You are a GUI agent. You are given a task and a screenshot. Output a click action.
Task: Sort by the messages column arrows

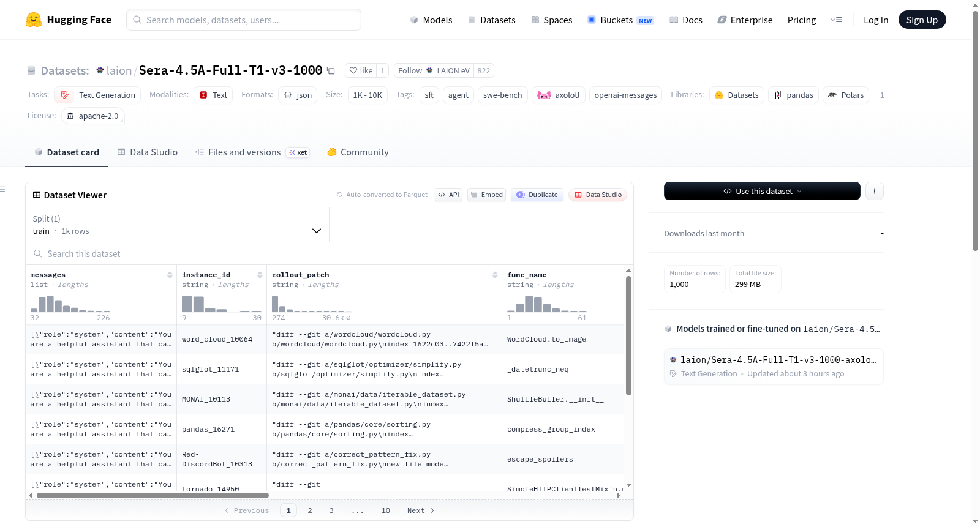[170, 275]
